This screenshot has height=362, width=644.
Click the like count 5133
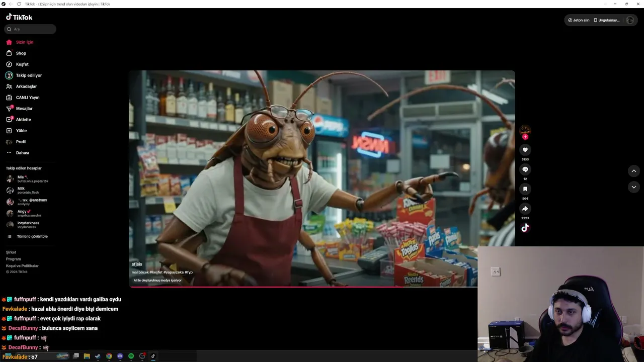[525, 159]
